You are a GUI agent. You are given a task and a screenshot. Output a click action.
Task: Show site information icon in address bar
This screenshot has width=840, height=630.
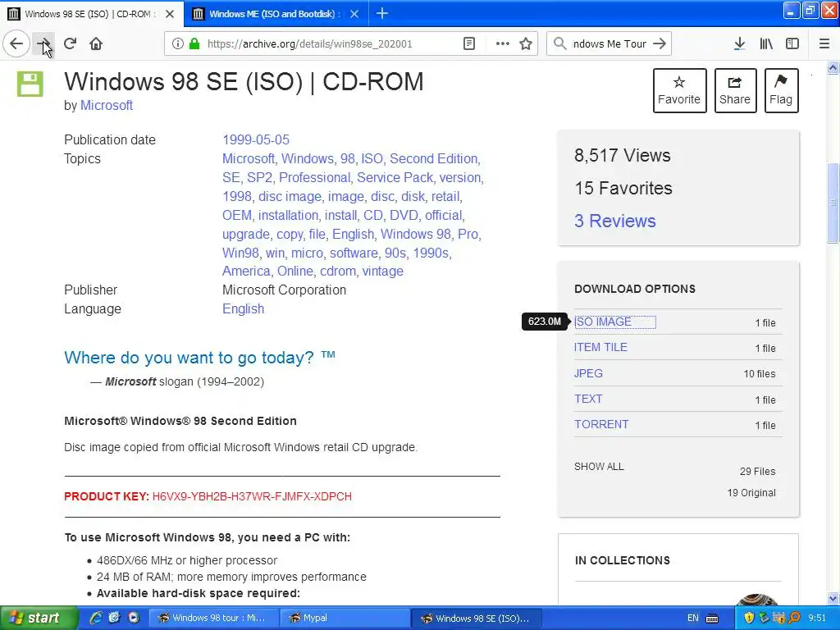pos(177,44)
